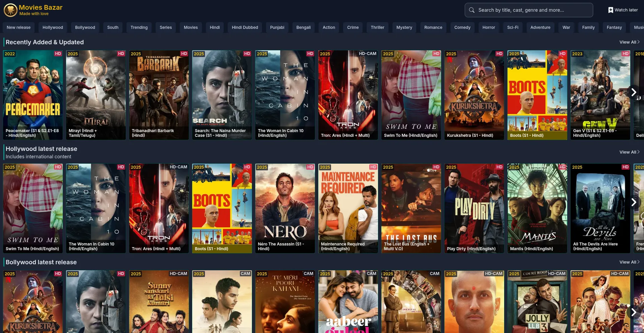Open Tribanadhari Barbarik (Hindi) title link
The height and width of the screenshot is (333, 644).
click(x=153, y=133)
